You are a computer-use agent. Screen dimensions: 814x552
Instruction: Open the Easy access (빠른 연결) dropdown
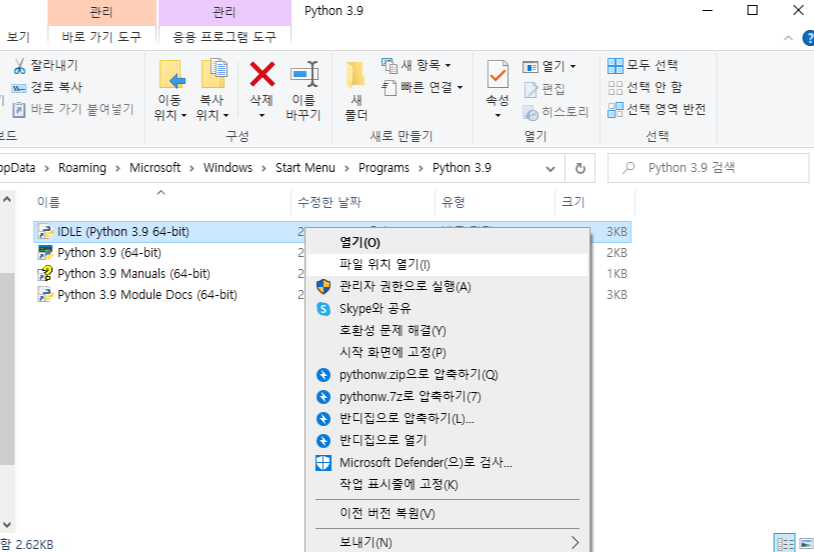(422, 87)
